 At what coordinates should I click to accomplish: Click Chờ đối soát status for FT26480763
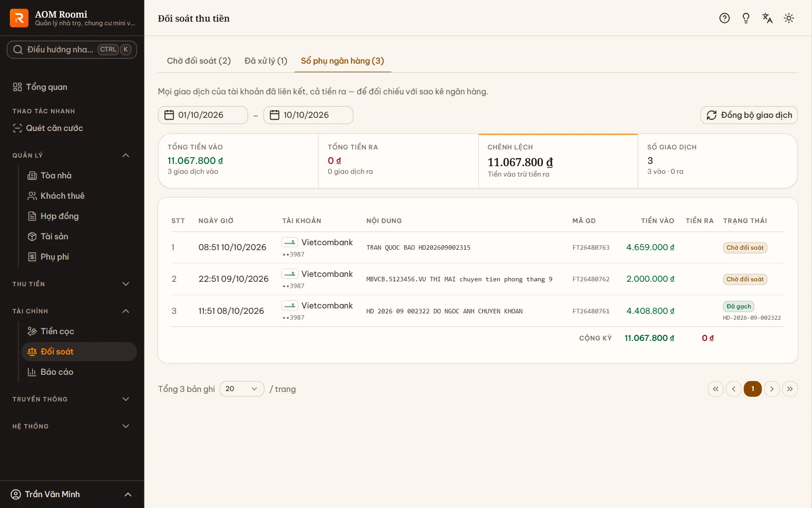click(745, 248)
